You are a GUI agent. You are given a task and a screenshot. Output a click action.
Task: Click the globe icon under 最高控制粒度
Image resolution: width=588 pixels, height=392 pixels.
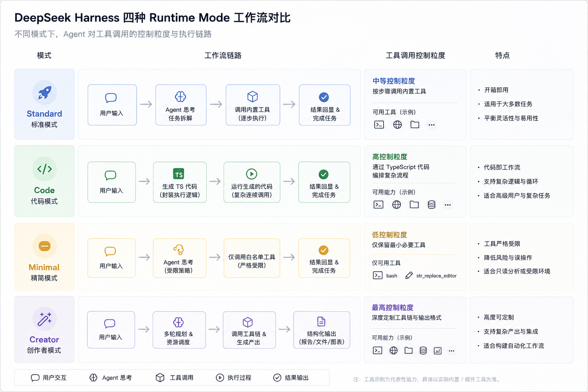(x=394, y=350)
